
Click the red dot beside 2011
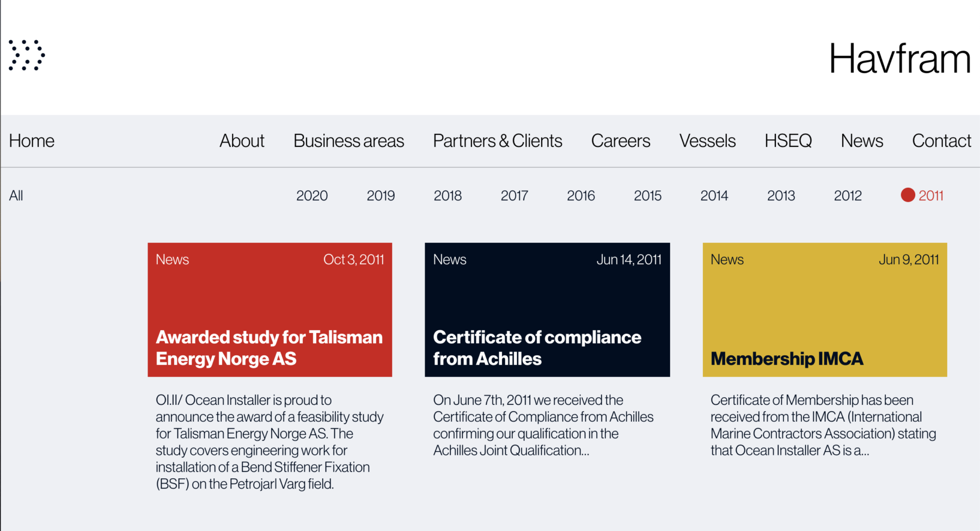(x=908, y=195)
